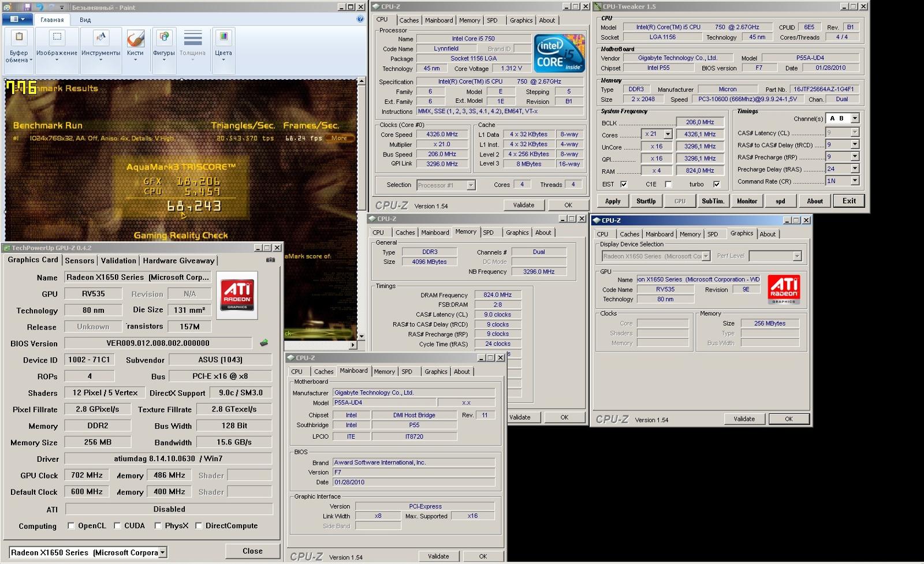Open the Paint application menu button
The image size is (924, 564).
pos(17,19)
